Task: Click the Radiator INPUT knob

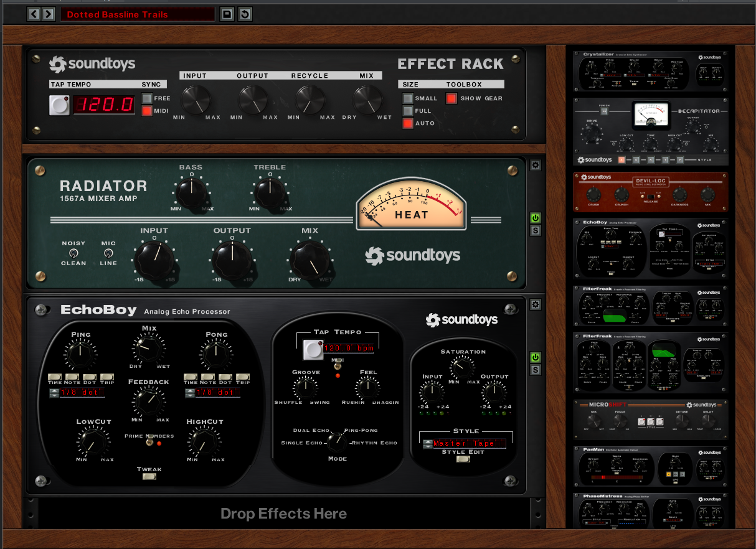Action: click(x=154, y=259)
